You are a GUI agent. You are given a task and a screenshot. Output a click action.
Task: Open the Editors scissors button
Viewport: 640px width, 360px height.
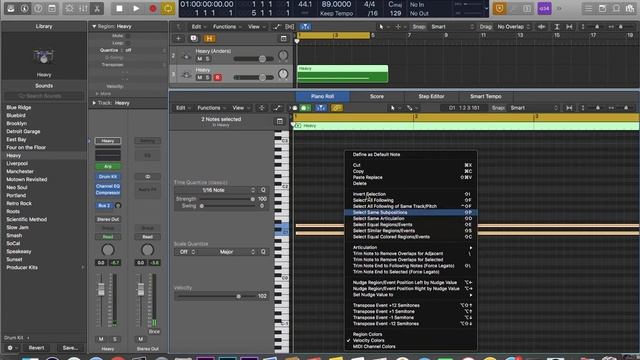tap(97, 8)
